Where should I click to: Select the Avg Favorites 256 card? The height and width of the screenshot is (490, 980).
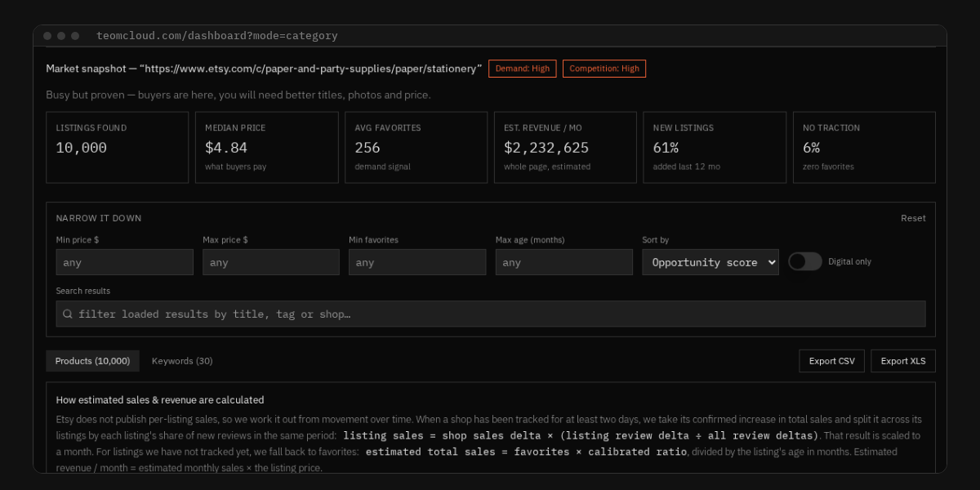(416, 147)
